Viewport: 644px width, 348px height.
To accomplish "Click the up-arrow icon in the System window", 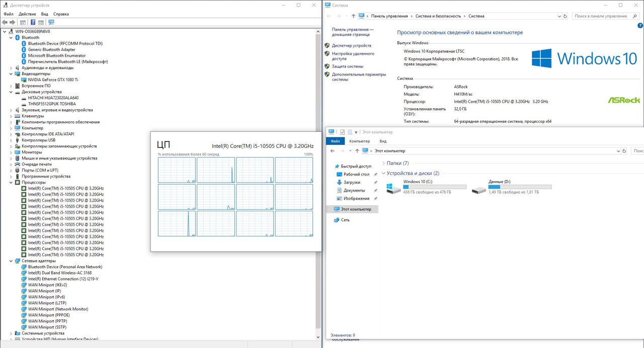I will point(354,16).
